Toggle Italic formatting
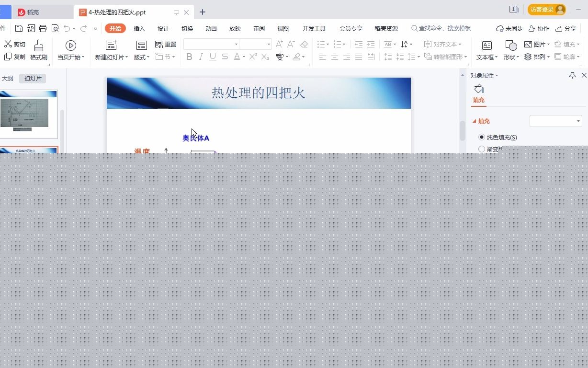 (201, 57)
